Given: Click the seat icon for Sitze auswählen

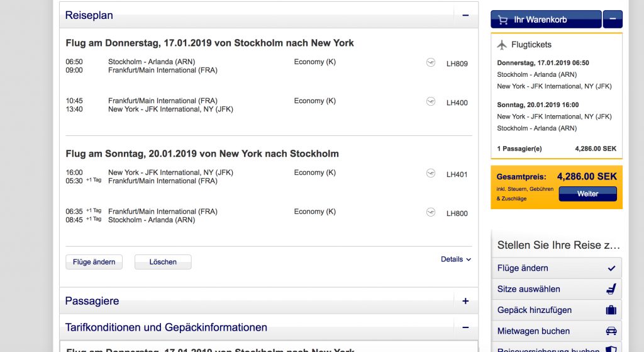Looking at the screenshot, I should coord(611,289).
